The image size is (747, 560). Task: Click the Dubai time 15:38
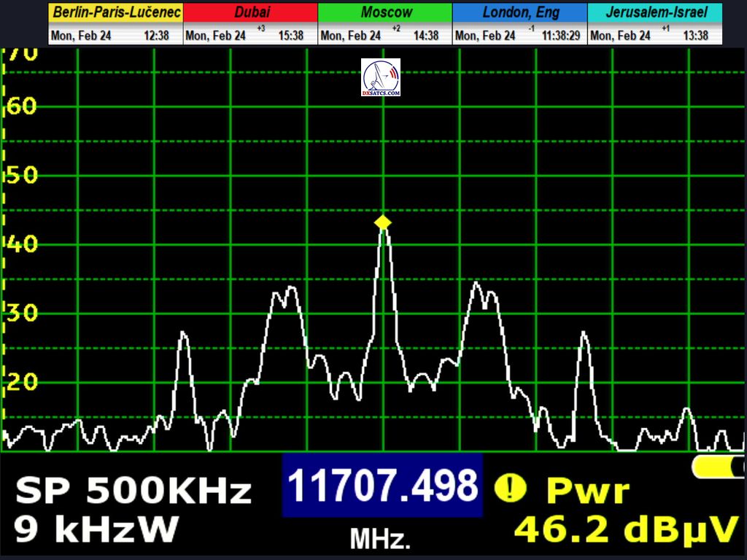pos(290,36)
